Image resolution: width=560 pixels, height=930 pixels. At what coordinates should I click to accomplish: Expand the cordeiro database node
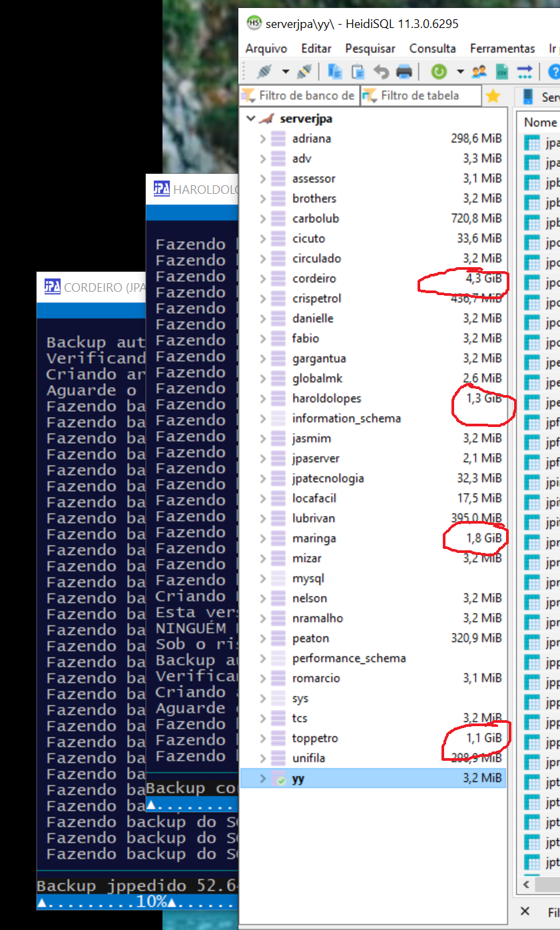pos(263,278)
